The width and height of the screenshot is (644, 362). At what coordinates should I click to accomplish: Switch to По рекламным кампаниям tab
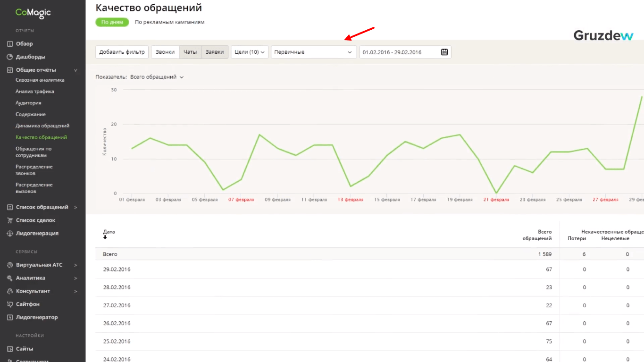pos(170,22)
